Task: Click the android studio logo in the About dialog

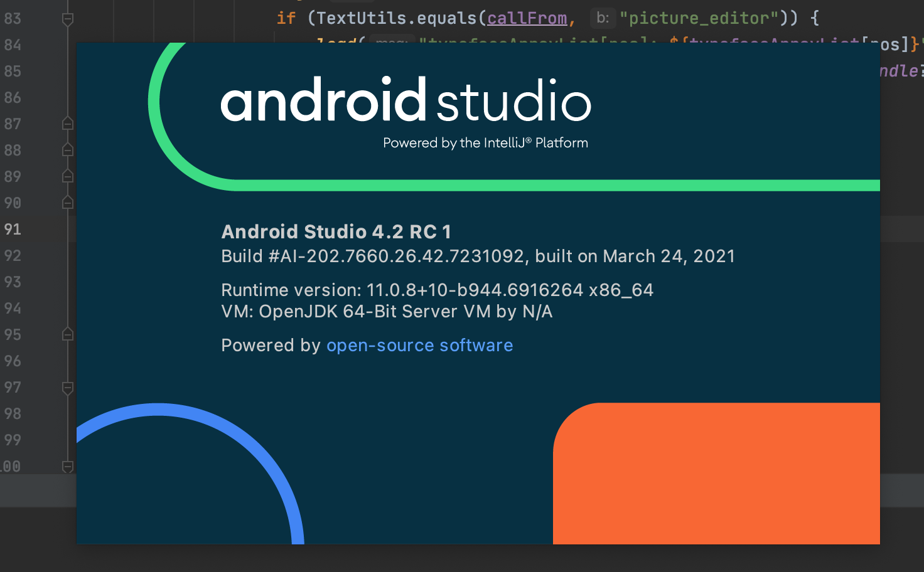Action: pyautogui.click(x=406, y=100)
